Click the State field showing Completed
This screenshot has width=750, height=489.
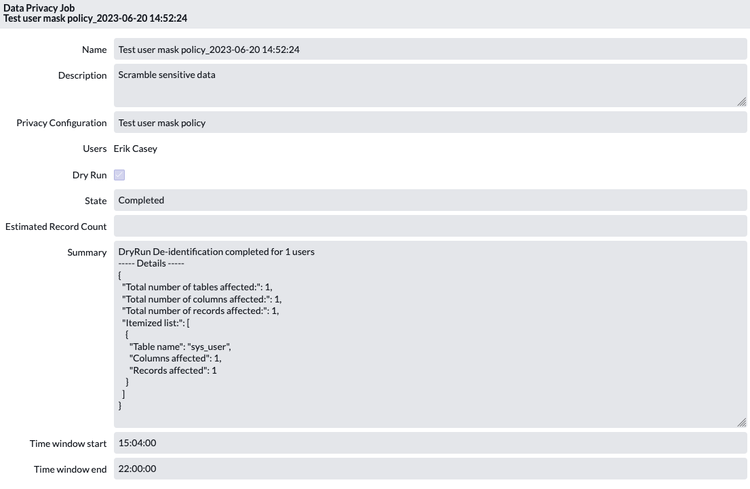[x=430, y=200]
